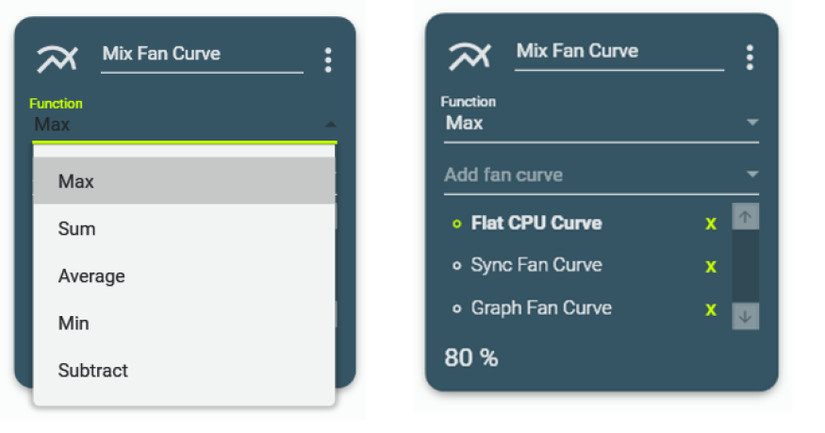Open the three-dot menu on right card
This screenshot has height=433, width=825.
click(749, 57)
